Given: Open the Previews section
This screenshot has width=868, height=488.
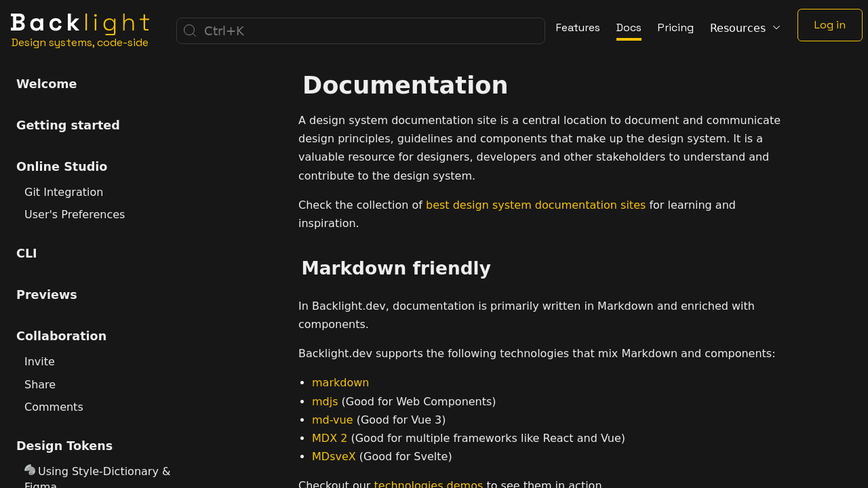Looking at the screenshot, I should (x=47, y=295).
